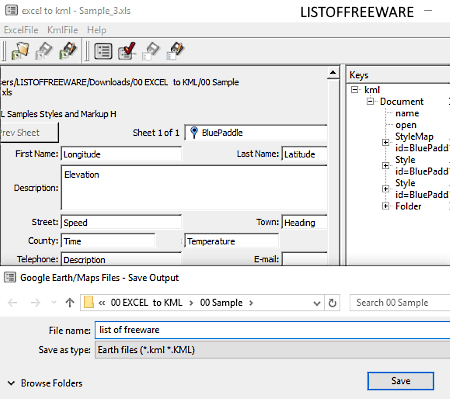Open address bar path history dropdown
Screen dimensions: 450x399
[x=317, y=303]
